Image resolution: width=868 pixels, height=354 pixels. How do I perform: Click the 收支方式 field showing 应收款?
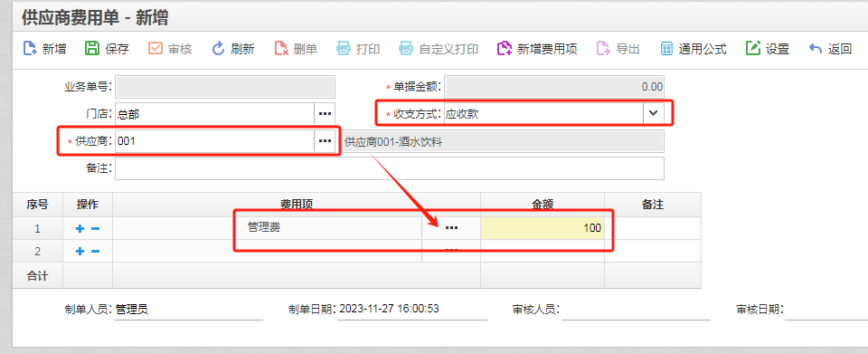(x=543, y=113)
